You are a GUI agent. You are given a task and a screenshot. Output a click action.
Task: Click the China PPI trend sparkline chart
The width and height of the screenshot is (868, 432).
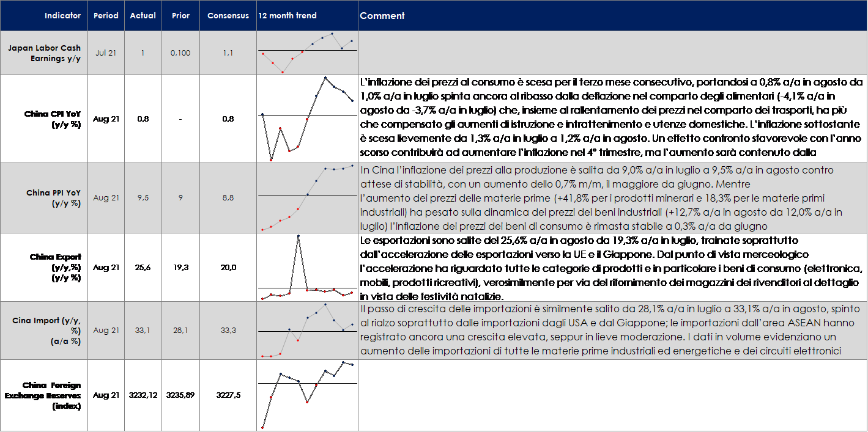tap(307, 197)
